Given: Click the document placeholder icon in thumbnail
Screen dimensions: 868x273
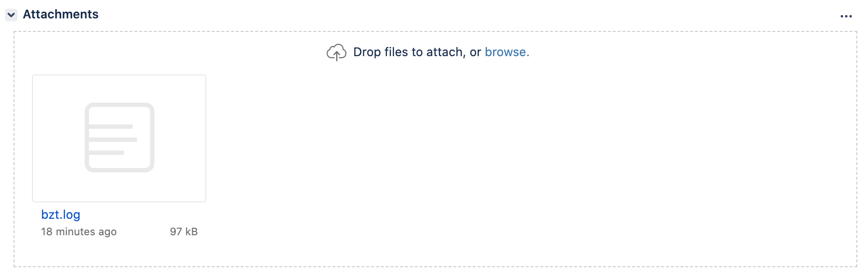Looking at the screenshot, I should [x=119, y=137].
